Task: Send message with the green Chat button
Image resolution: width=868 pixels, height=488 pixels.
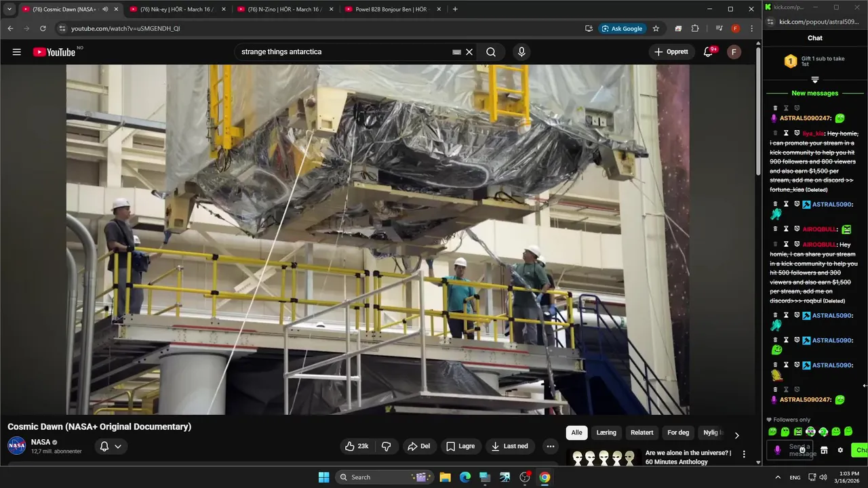Action: point(860,450)
